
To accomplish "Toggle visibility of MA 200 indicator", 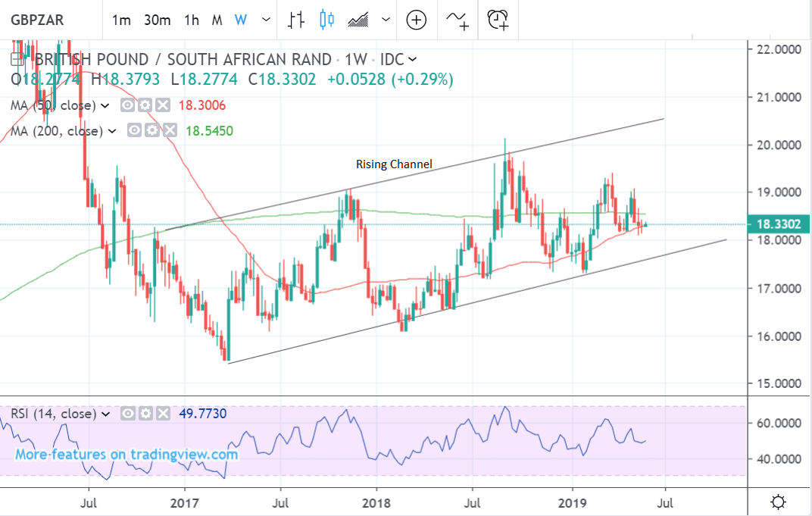I will click(x=136, y=131).
